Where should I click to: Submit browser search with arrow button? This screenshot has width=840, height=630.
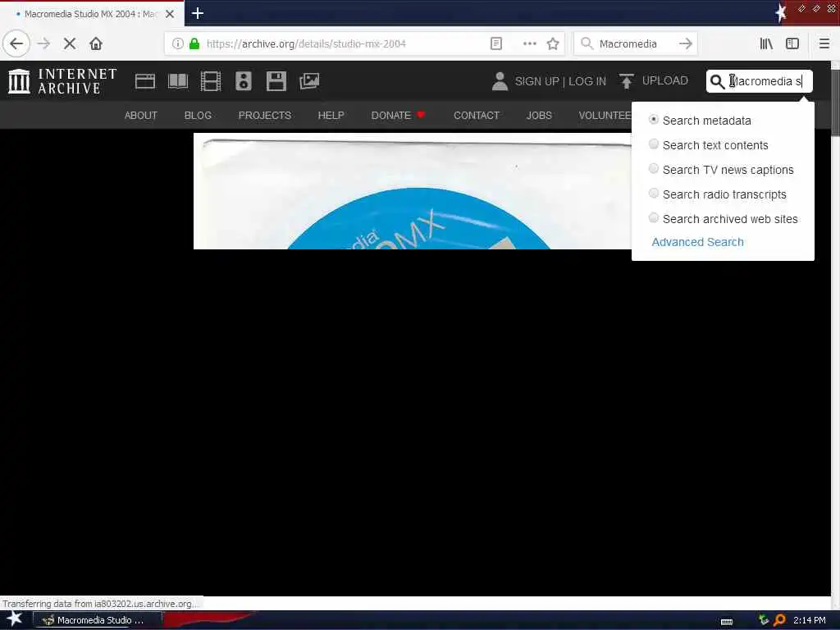tap(685, 43)
